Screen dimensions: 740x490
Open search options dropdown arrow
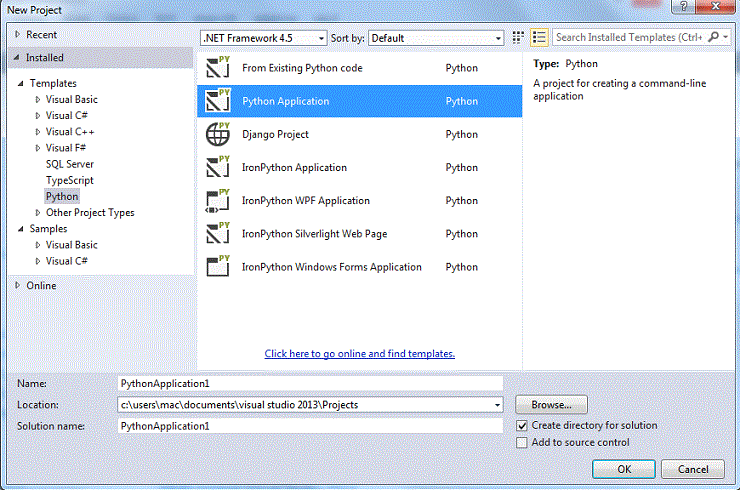click(x=725, y=37)
